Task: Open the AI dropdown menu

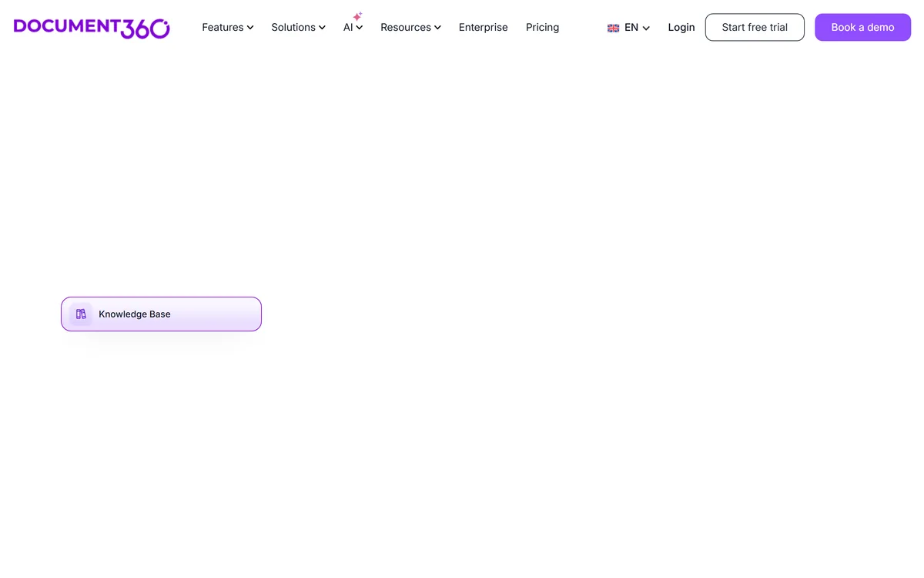Action: coord(353,27)
